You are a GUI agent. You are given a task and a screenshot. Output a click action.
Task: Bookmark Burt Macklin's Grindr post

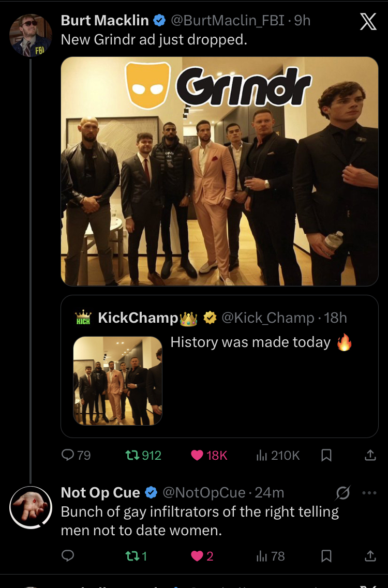pyautogui.click(x=326, y=455)
